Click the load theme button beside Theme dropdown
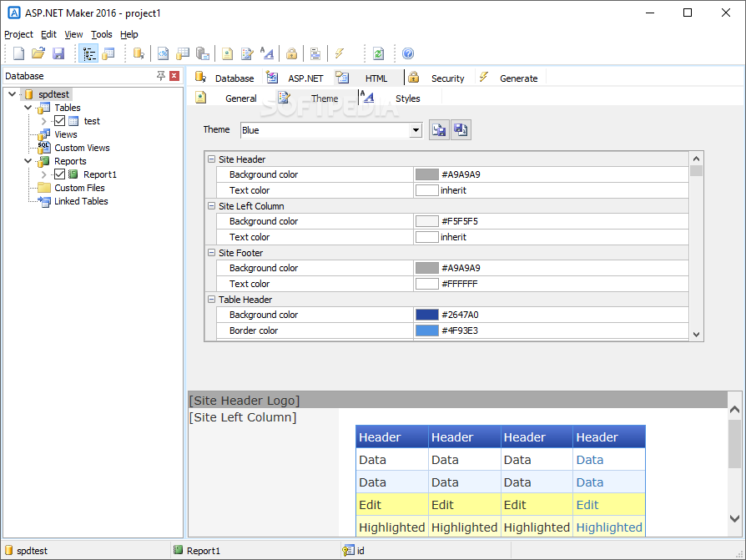The height and width of the screenshot is (560, 746). (439, 130)
